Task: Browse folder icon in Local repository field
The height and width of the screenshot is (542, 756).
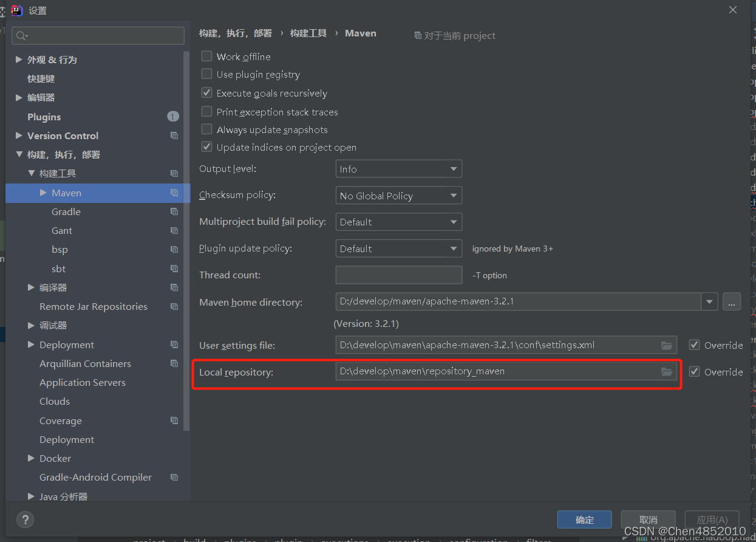Action: [x=667, y=371]
